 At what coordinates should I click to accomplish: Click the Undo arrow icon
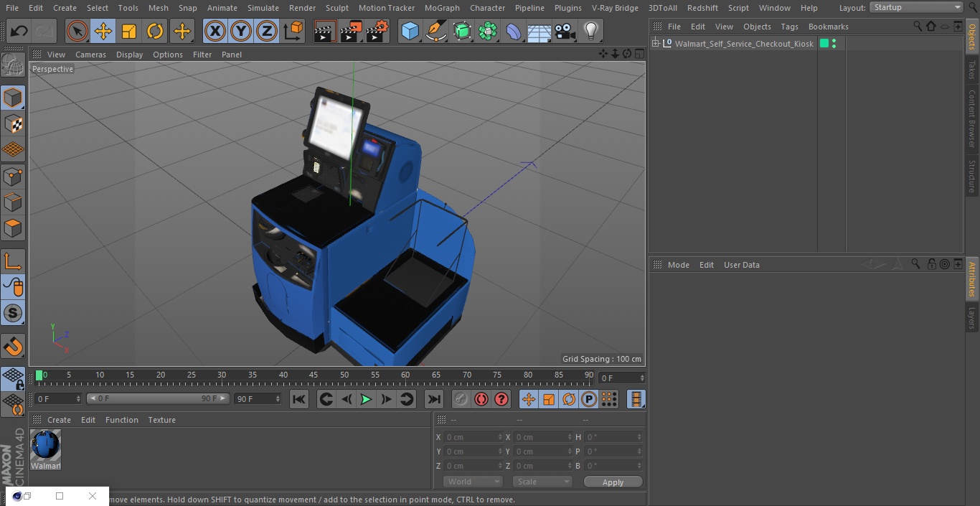click(19, 31)
